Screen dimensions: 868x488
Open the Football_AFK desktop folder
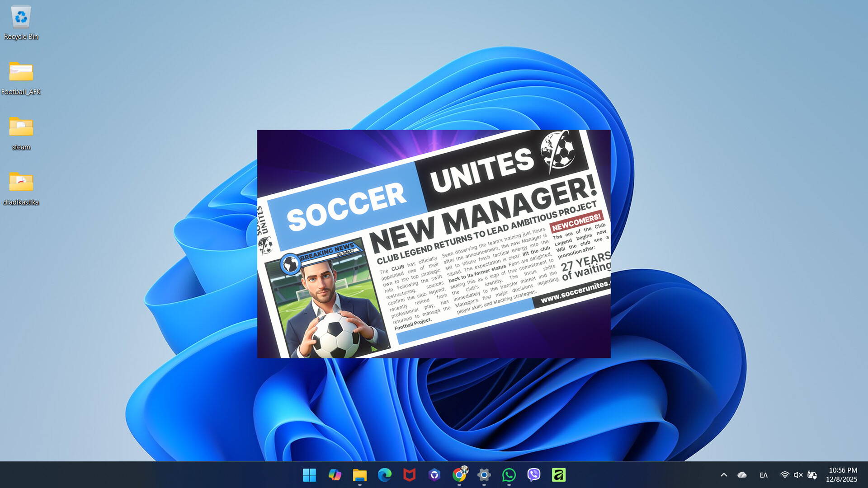[x=21, y=75]
